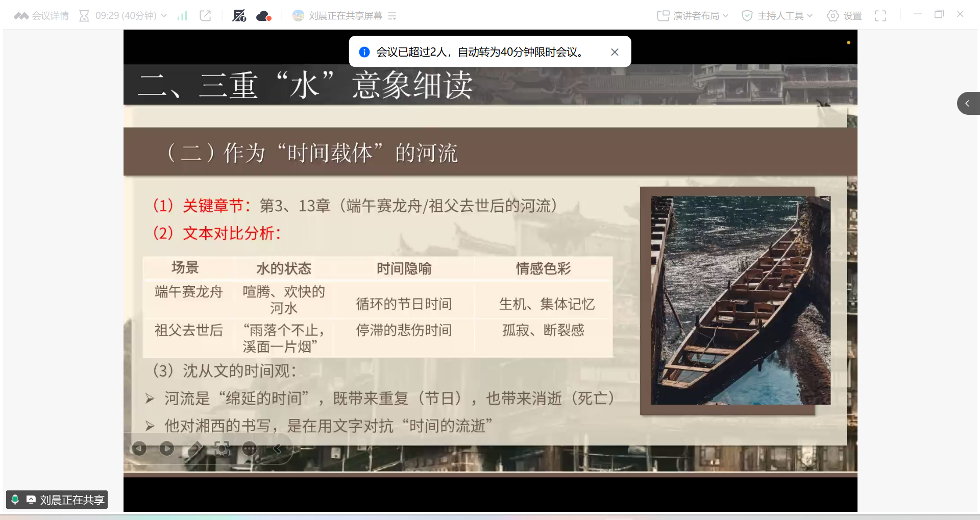Screen dimensions: 980x520
Task: Check the network signal strength icon
Action: point(182,16)
